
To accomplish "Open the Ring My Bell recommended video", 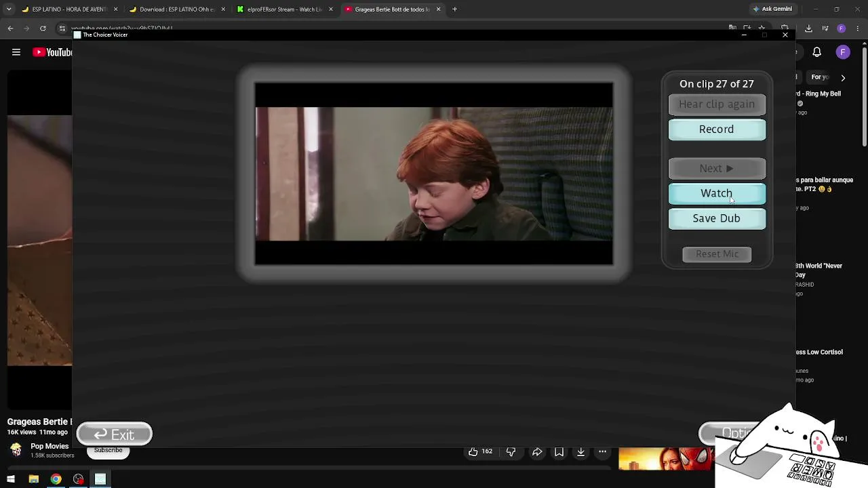I will (818, 94).
